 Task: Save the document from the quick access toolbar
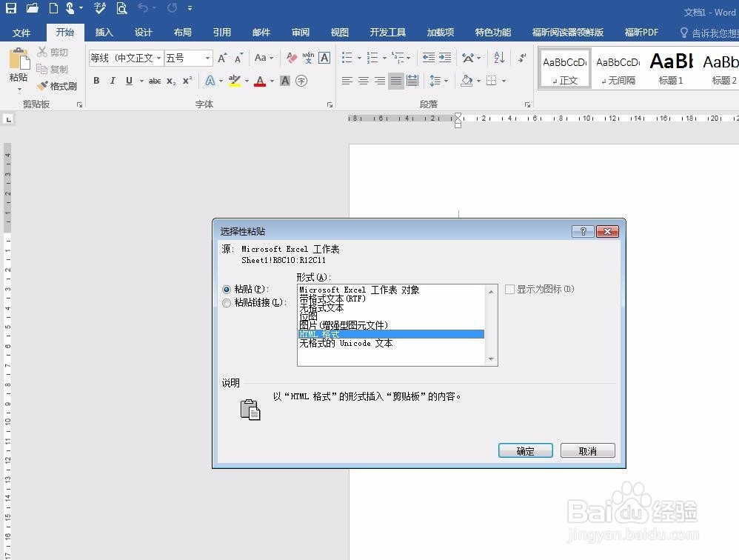click(10, 7)
